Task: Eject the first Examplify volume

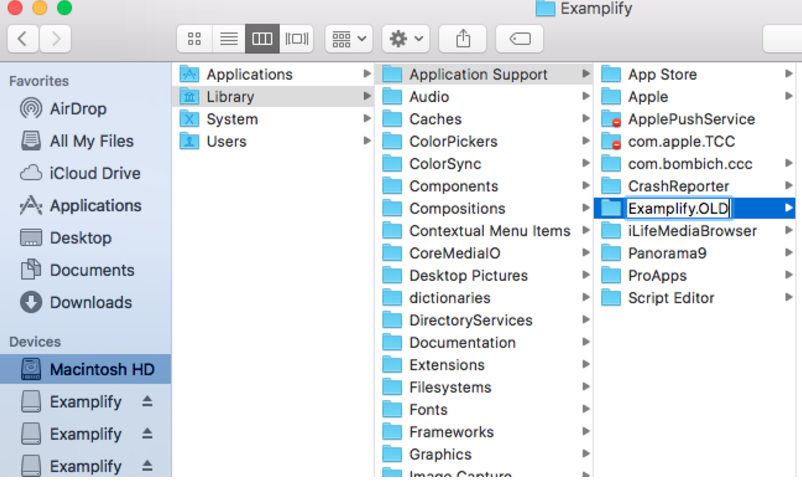Action: (x=147, y=401)
